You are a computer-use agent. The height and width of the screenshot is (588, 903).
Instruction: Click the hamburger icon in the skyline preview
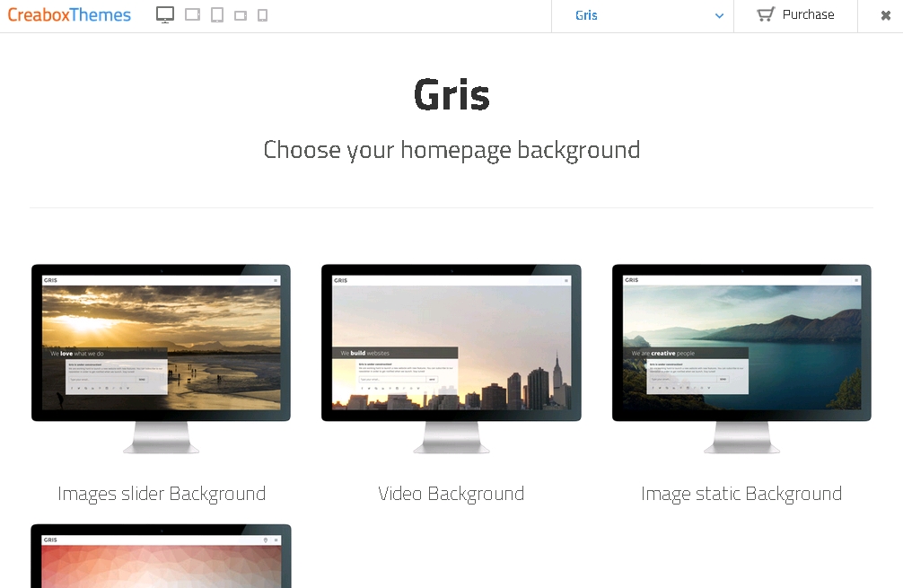(x=566, y=281)
